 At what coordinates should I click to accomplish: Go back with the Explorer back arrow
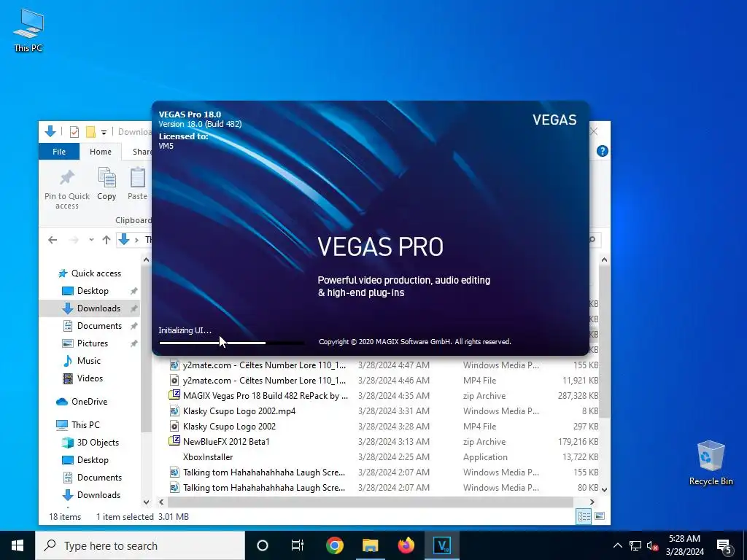click(x=53, y=239)
